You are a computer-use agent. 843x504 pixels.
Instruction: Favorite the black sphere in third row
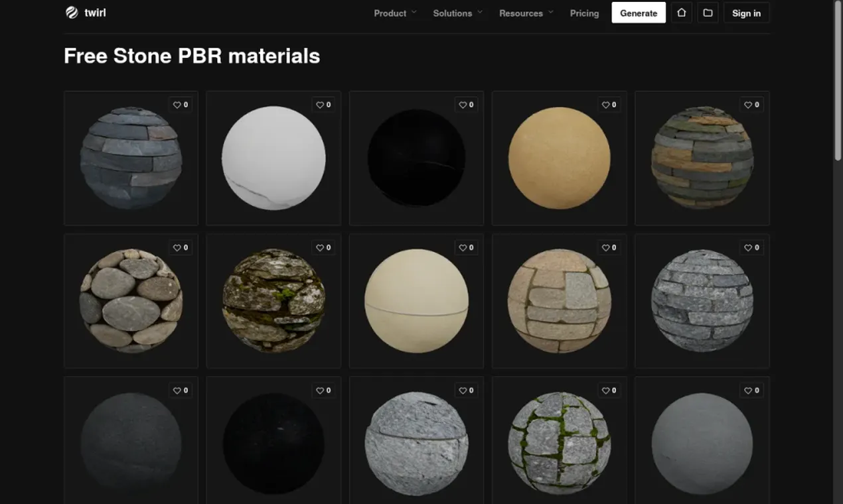click(x=323, y=391)
